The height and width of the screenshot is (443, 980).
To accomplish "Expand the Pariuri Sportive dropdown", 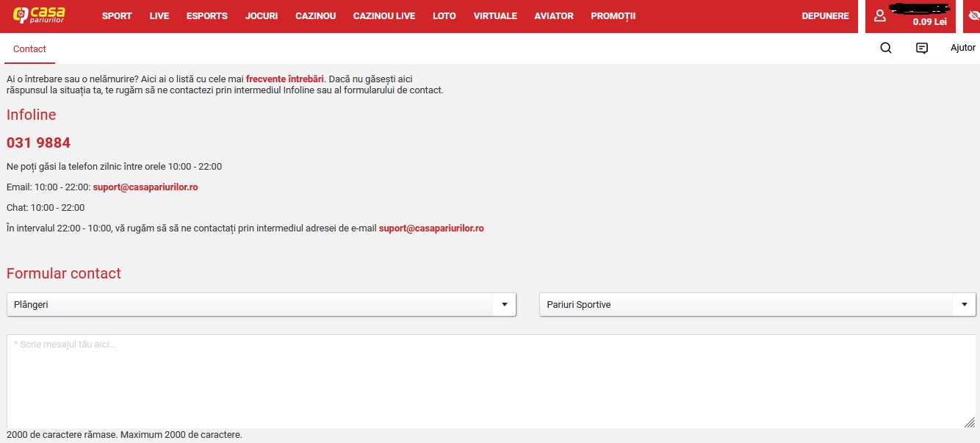I will [x=757, y=304].
